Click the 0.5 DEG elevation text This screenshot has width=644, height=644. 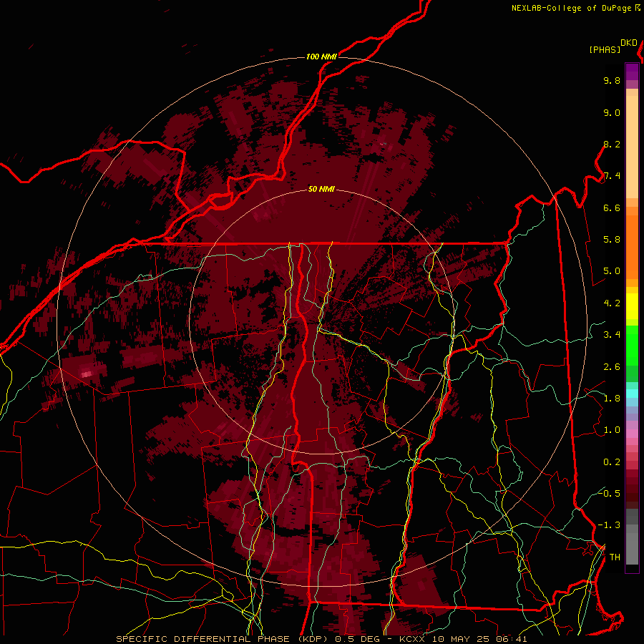tap(357, 639)
